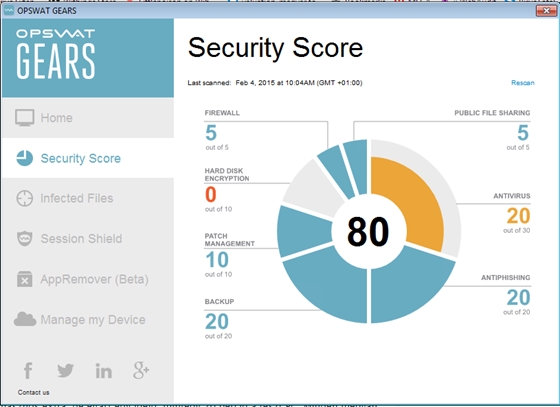Click the Rescan link
560x407 pixels.
[522, 83]
